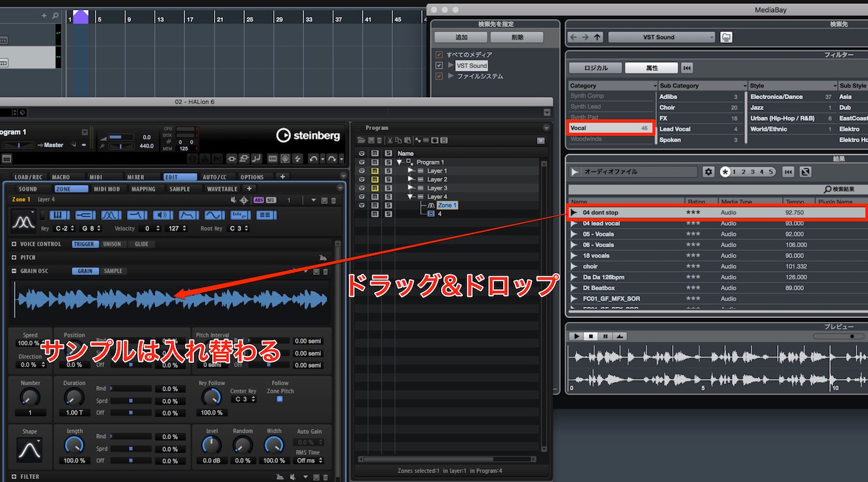Click the Undo arrow in HALion toolbar
This screenshot has width=868, height=482.
point(314,159)
